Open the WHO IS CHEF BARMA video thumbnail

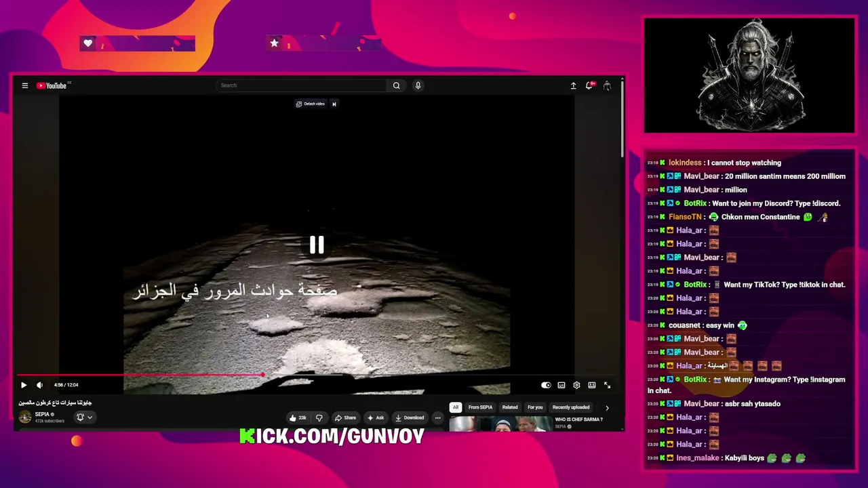500,424
